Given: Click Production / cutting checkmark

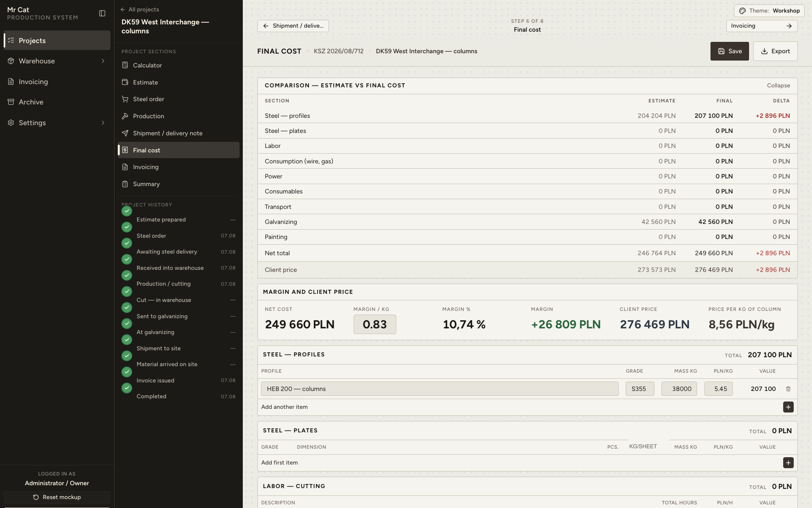Looking at the screenshot, I should pos(127,275).
